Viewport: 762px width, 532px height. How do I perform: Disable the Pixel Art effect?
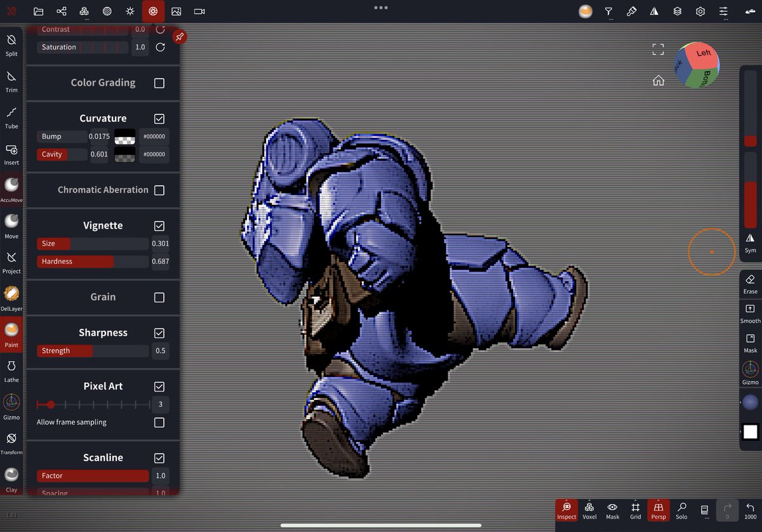(159, 387)
